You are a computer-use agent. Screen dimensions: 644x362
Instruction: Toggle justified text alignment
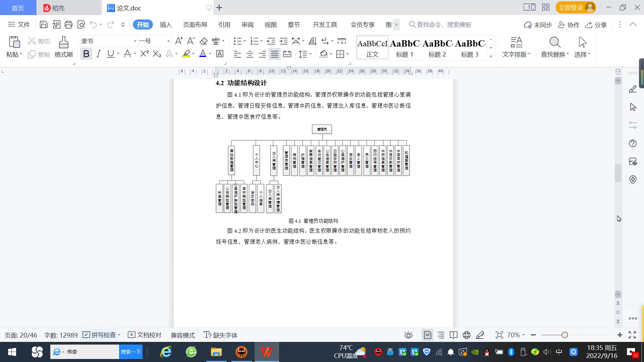click(275, 54)
